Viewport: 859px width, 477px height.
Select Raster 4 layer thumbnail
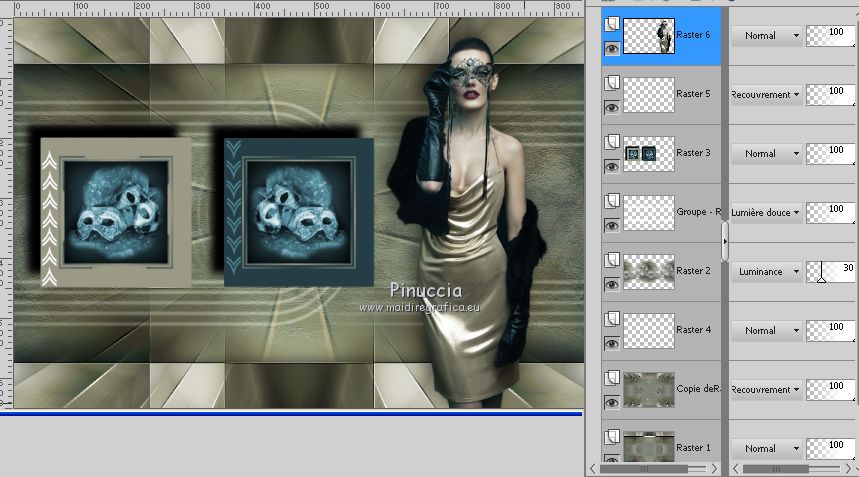(649, 331)
